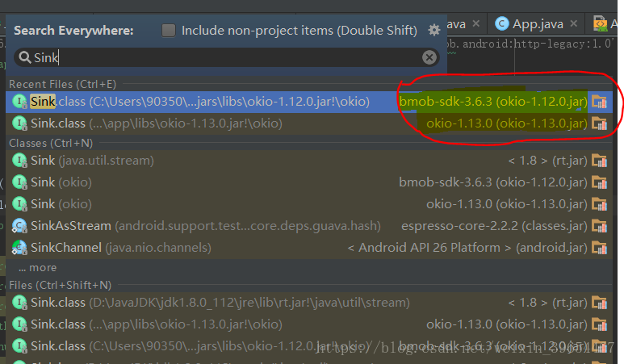The width and height of the screenshot is (624, 364).
Task: Click Files (Ctrl+Shift+N) section header
Action: (x=60, y=285)
